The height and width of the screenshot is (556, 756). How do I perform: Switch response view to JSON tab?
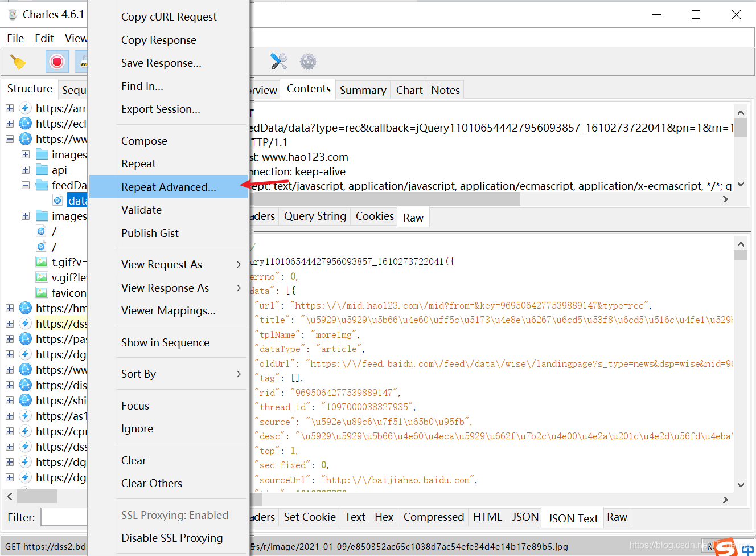tap(525, 517)
